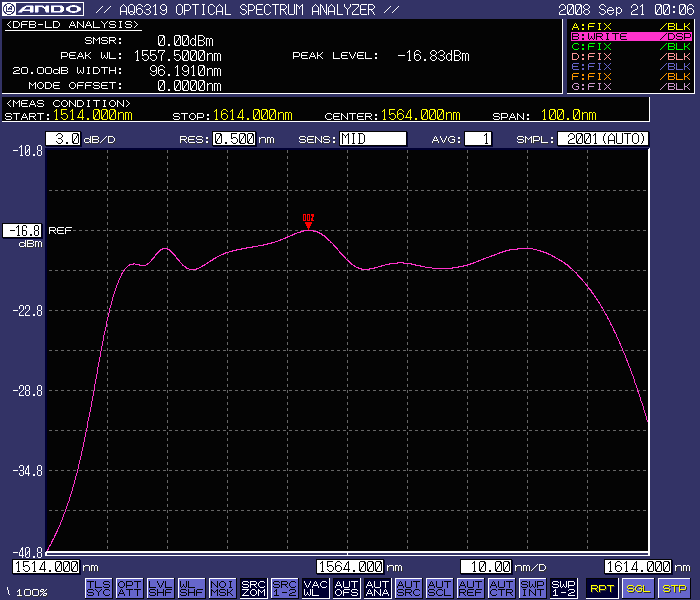Click the START 1514.000nm value
Viewport: 700px width, 600px height.
coord(93,115)
